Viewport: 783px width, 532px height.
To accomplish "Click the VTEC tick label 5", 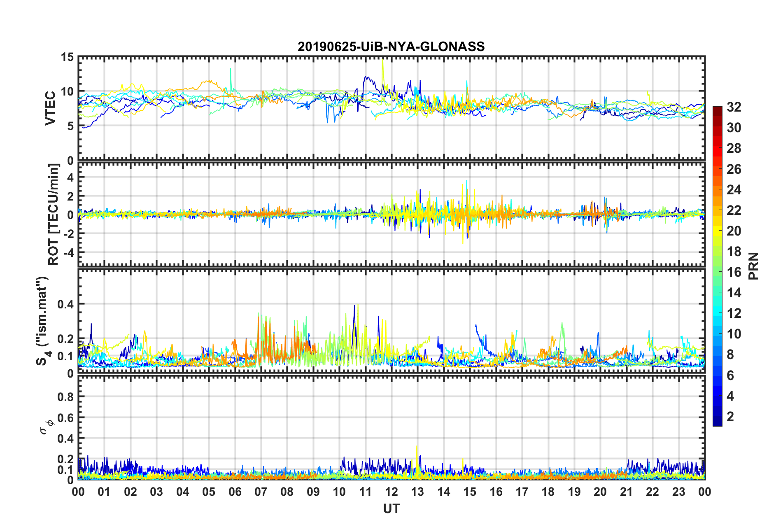I will point(70,126).
